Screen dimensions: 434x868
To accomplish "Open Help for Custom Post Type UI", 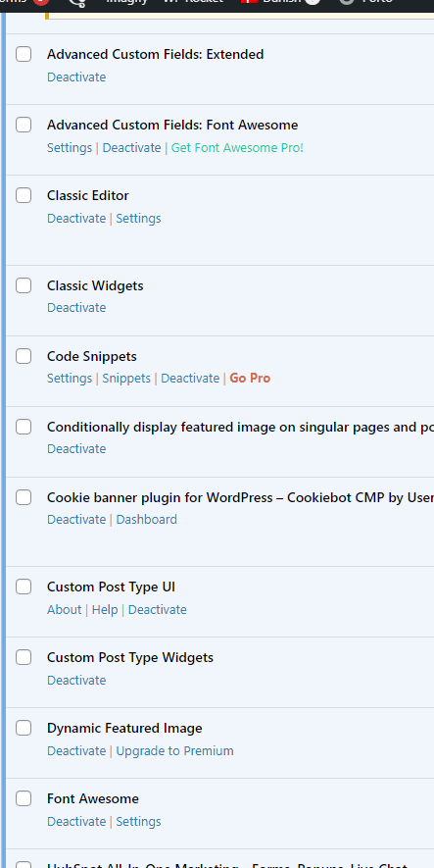I will pos(105,609).
